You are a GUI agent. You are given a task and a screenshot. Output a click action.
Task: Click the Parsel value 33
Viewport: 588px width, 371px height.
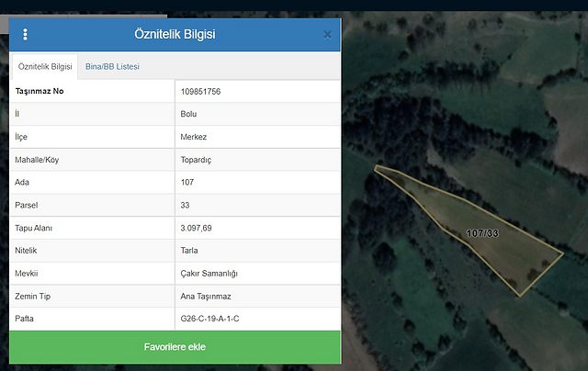(186, 205)
